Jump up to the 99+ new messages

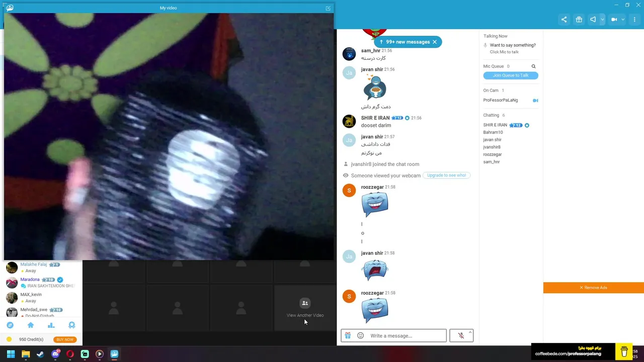[x=405, y=42]
